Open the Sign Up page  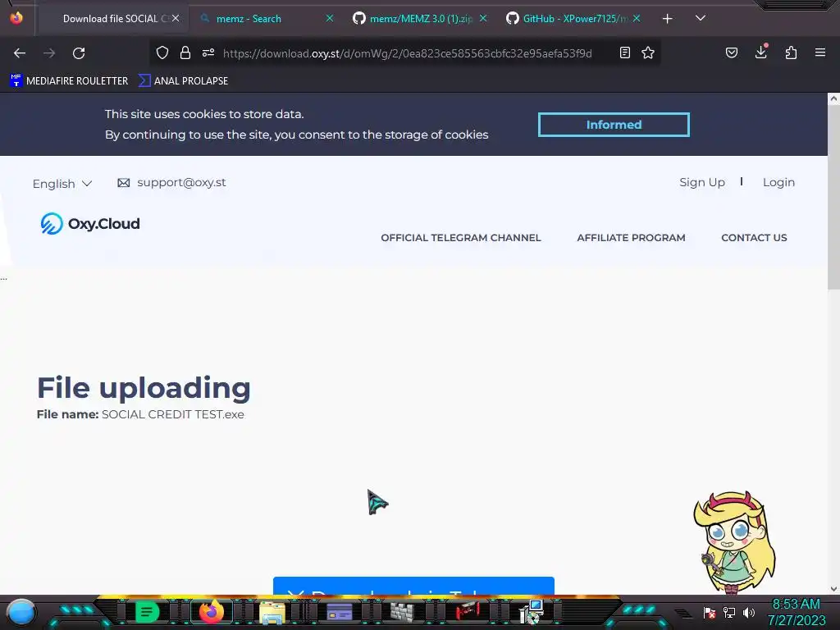click(x=702, y=182)
